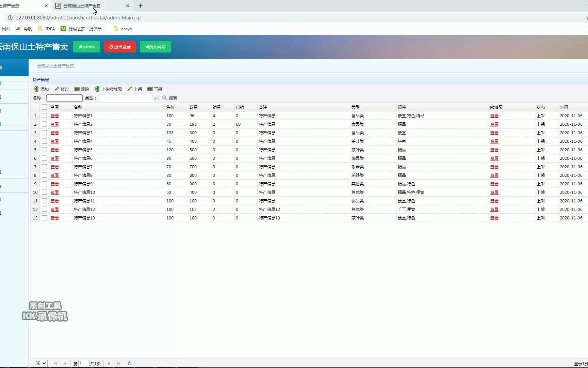Image resolution: width=588 pixels, height=368 pixels.
Task: Open thumbnail 查看 link for row 特产信息8
Action: click(494, 175)
